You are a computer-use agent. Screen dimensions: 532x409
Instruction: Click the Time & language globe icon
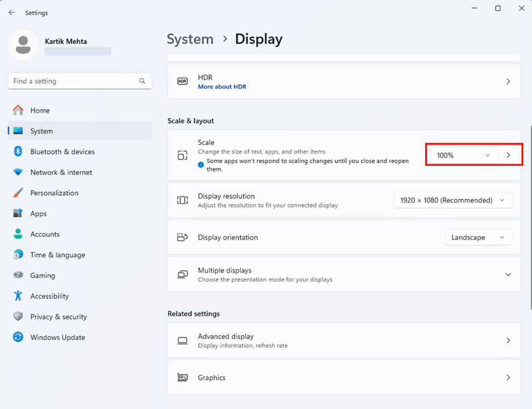(x=18, y=254)
